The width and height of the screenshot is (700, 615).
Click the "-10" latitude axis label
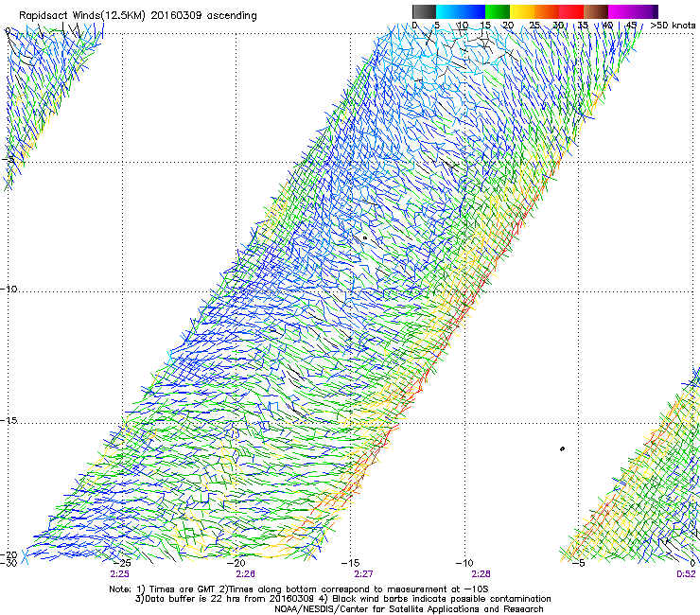tap(9, 289)
